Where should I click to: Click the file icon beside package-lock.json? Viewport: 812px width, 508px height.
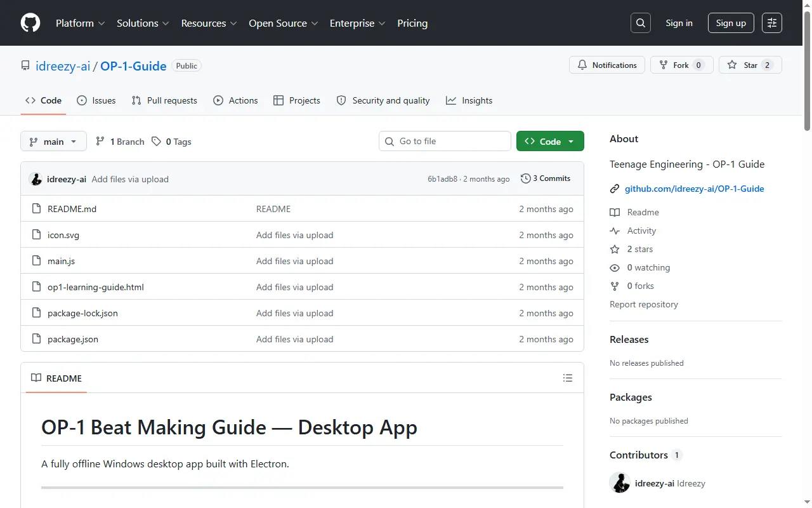(36, 313)
